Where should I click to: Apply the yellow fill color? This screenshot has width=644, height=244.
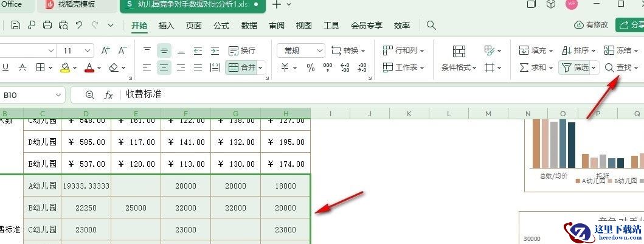65,68
